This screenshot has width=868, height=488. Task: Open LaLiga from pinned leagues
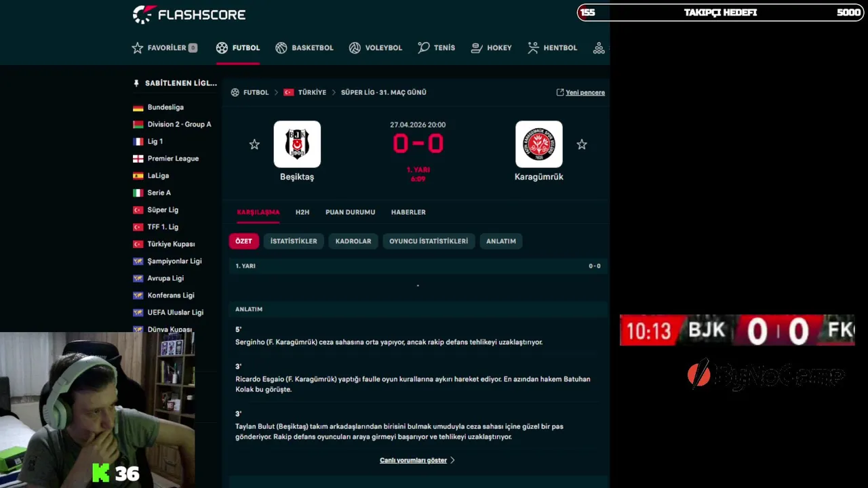151,176
